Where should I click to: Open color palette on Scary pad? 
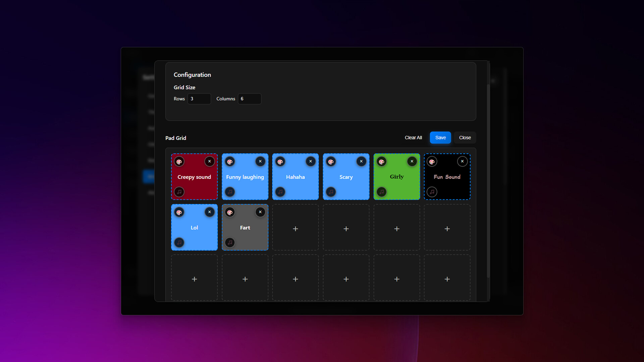[331, 162]
